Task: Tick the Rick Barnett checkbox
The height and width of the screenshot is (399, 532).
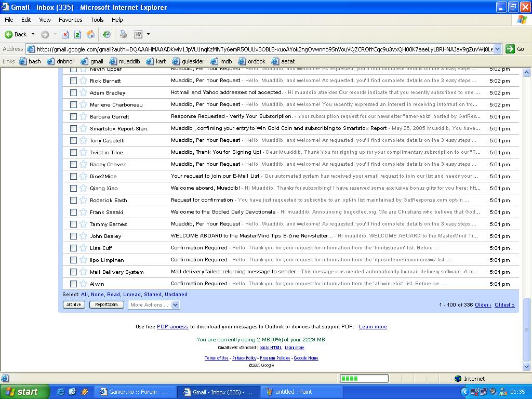Action: [x=73, y=81]
